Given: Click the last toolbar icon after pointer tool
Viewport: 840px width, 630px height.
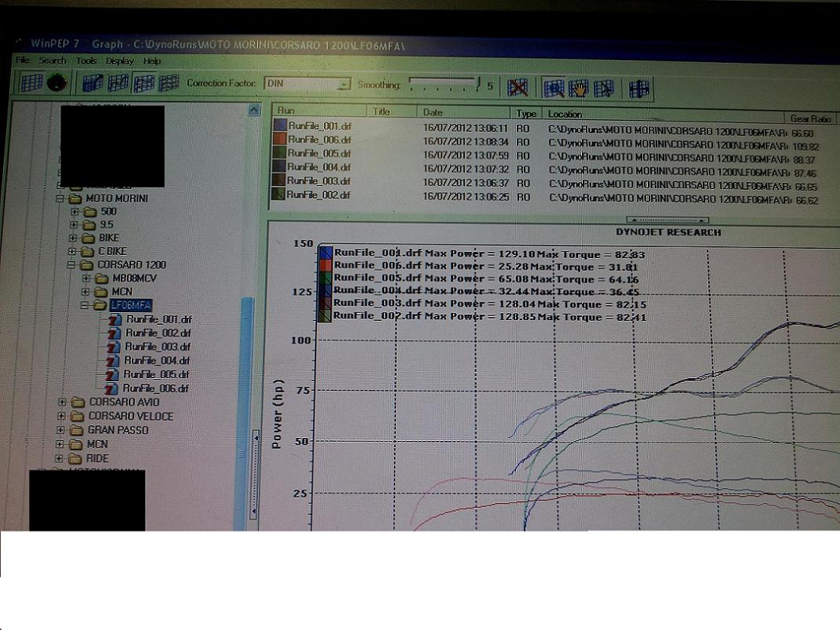Looking at the screenshot, I should point(638,88).
